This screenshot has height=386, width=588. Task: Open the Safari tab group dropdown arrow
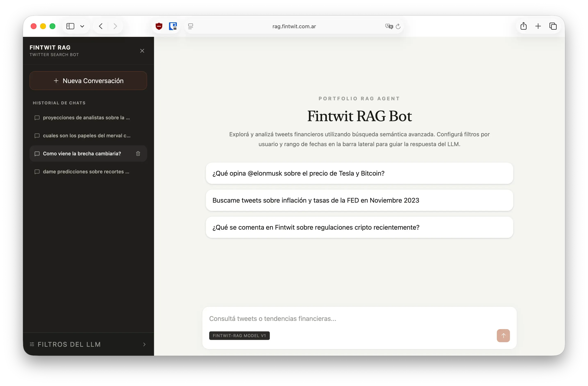82,26
